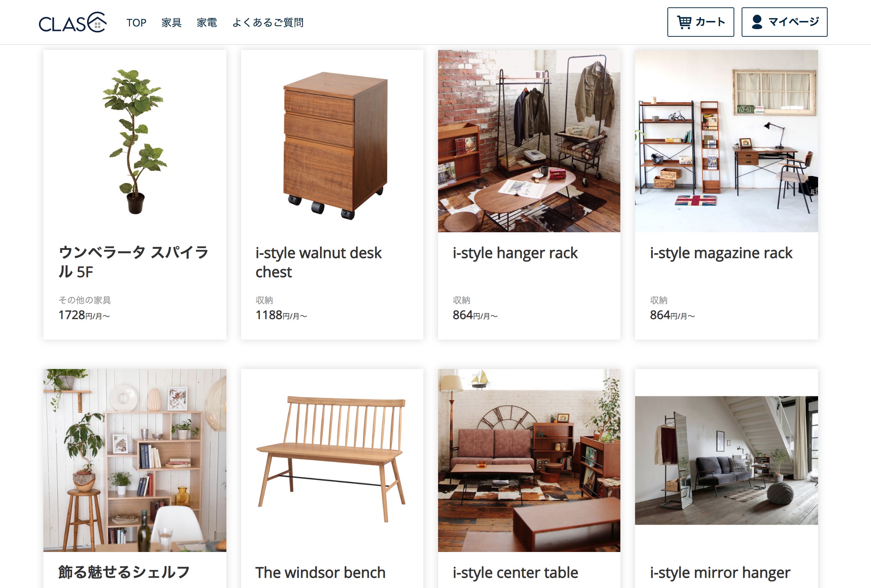Open the i-style magazine rack title
Image resolution: width=871 pixels, height=588 pixels.
coord(721,253)
